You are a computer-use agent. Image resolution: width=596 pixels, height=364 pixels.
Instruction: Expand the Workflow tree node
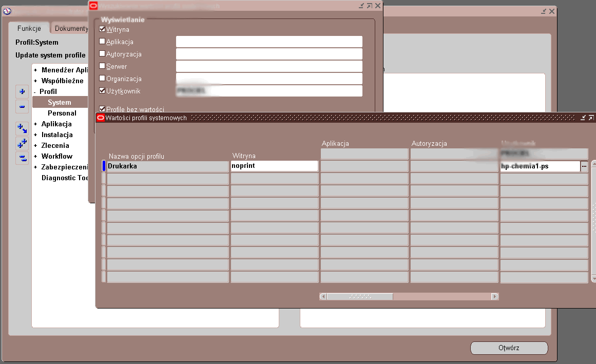click(x=35, y=157)
